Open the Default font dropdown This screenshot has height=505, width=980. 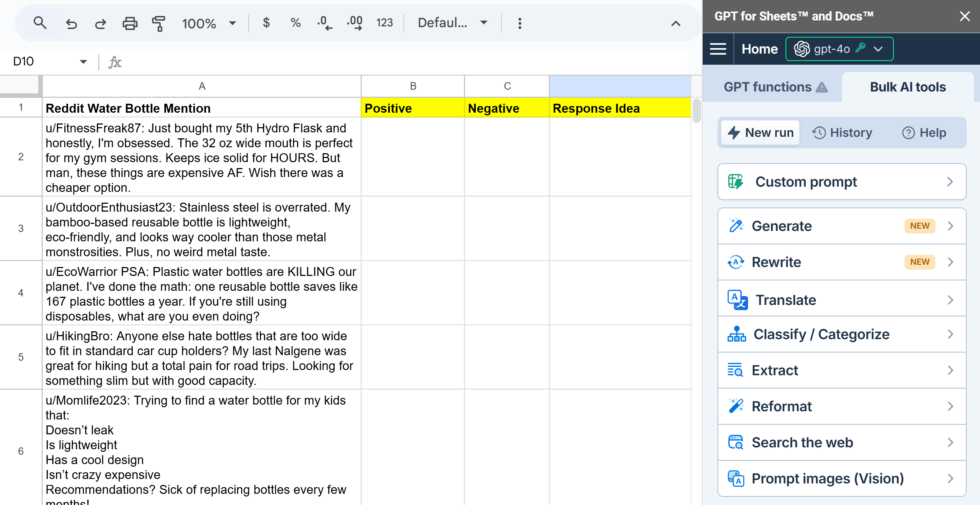452,23
